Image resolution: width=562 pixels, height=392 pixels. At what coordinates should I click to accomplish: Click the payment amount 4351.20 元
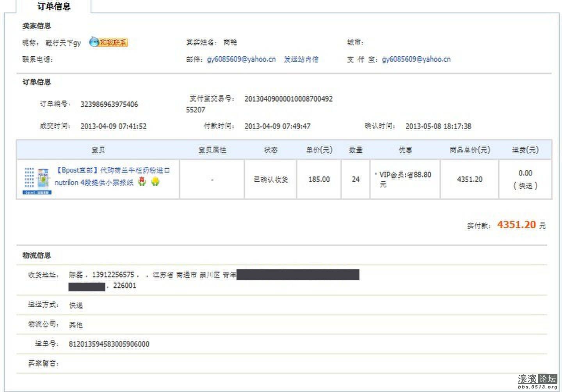[517, 225]
